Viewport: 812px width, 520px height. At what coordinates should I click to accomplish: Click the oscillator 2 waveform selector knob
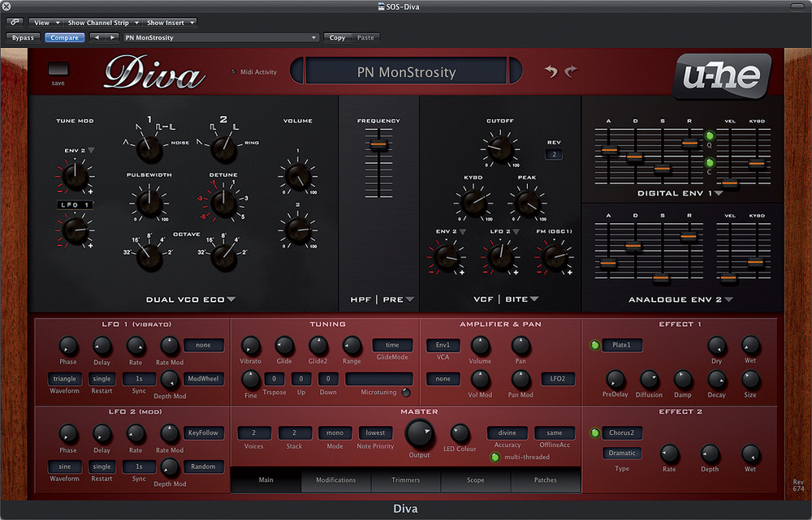pyautogui.click(x=223, y=149)
